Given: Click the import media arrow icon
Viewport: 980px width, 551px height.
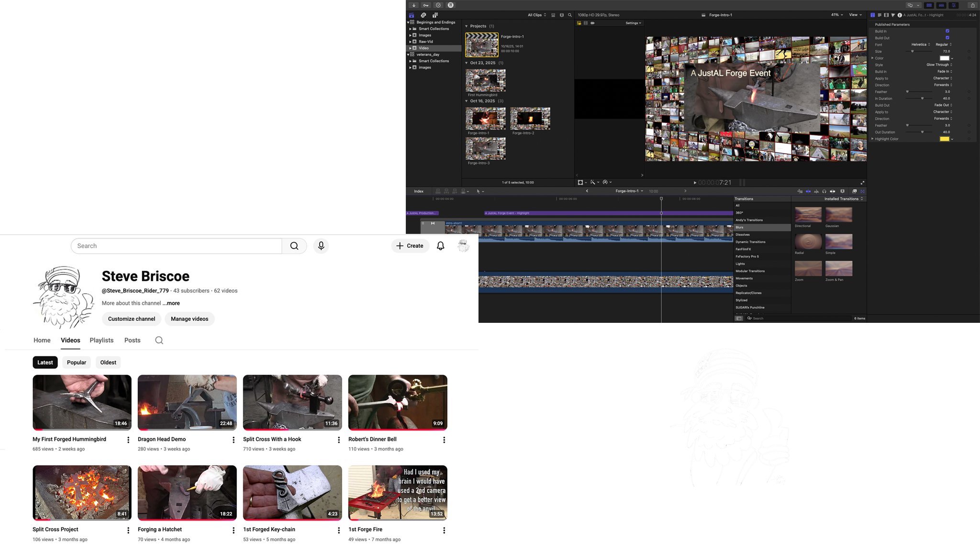Looking at the screenshot, I should click(414, 5).
